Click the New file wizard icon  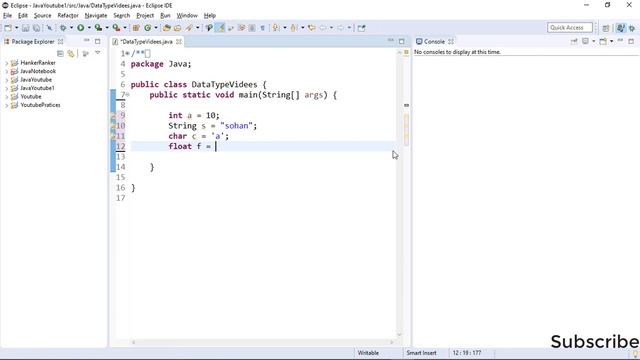(x=8, y=28)
